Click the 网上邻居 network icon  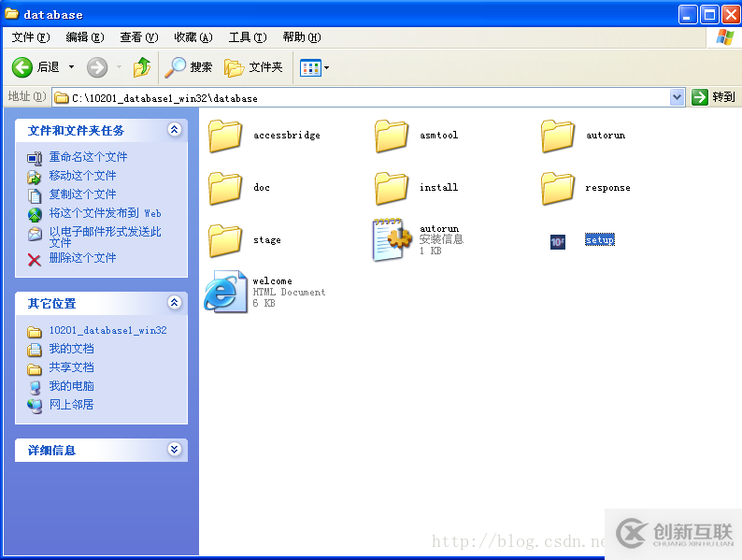click(34, 406)
